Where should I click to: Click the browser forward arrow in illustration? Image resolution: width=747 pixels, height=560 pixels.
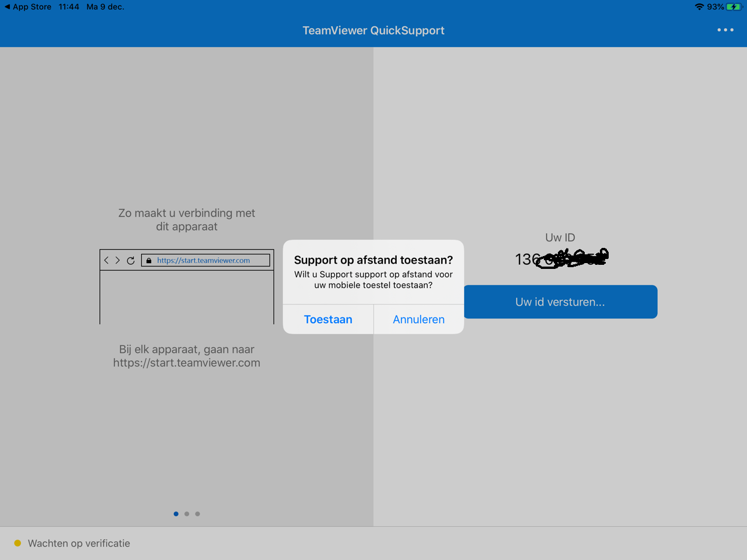117,260
